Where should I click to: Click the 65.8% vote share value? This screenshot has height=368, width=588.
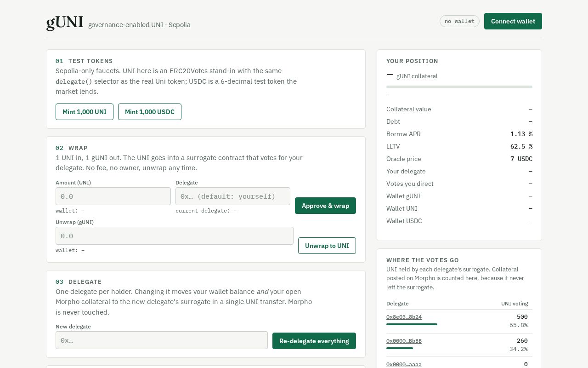(519, 325)
